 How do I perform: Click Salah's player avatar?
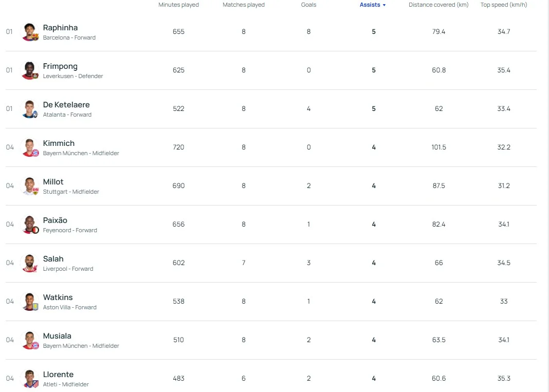(30, 263)
